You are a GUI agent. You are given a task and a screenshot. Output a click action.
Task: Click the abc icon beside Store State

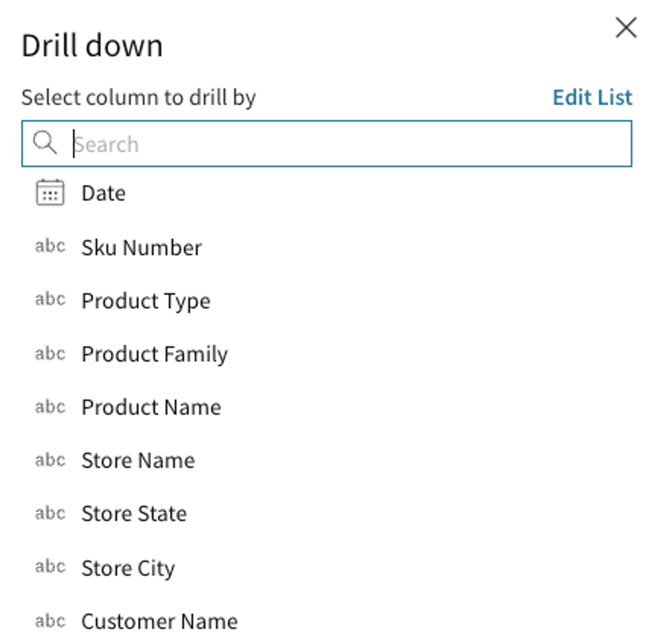[50, 513]
